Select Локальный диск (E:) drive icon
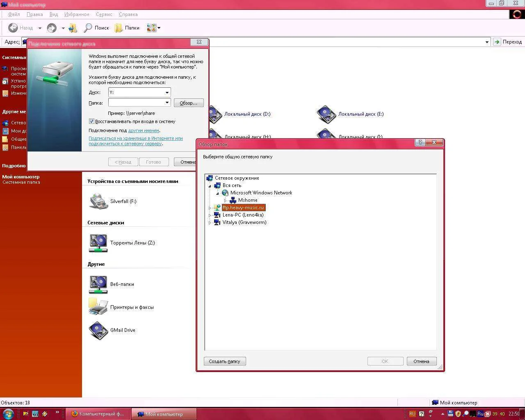Viewport: 525px width, 420px height. (326, 114)
